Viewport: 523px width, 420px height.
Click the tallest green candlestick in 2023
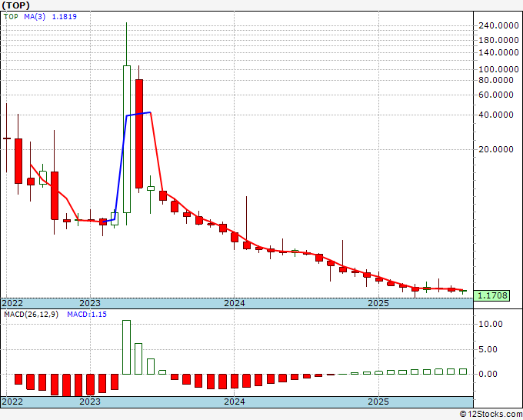[x=126, y=139]
